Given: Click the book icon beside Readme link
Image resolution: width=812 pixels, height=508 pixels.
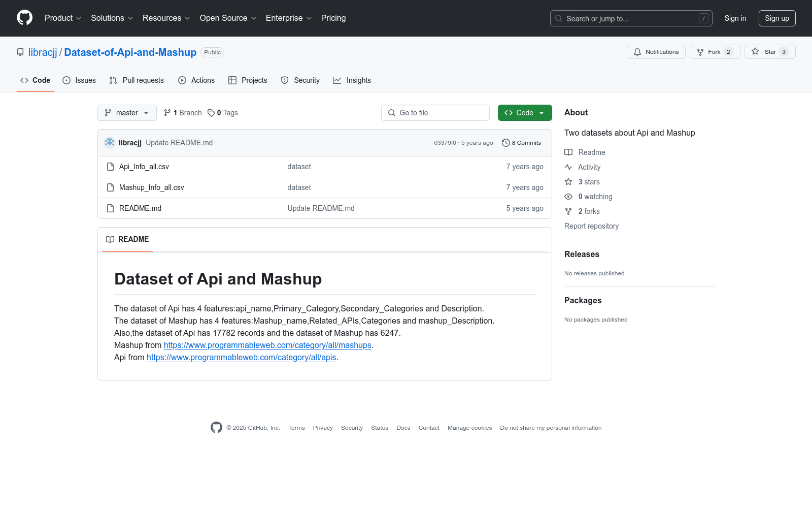Looking at the screenshot, I should 568,152.
